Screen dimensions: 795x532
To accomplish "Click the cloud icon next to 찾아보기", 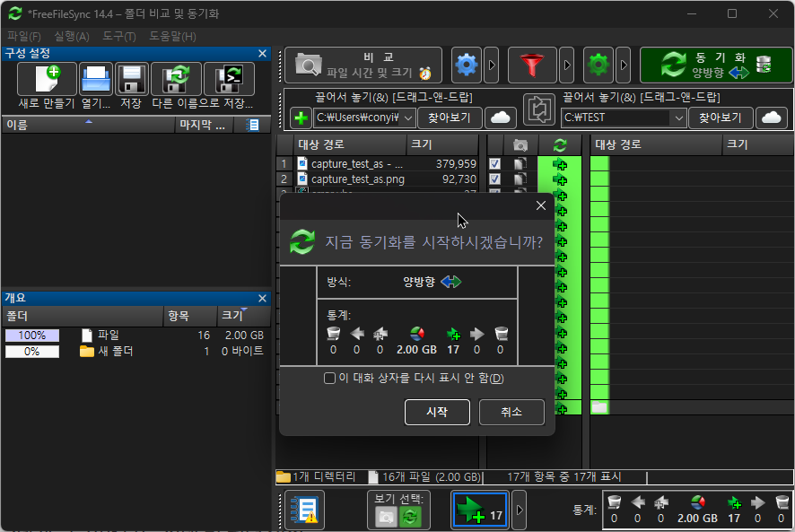I will [502, 117].
